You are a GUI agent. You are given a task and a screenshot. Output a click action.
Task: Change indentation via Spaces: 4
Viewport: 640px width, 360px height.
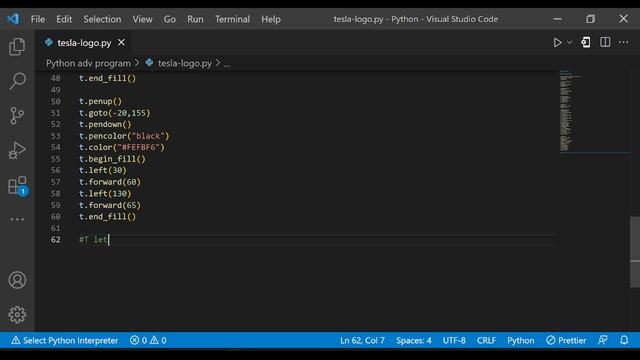click(x=413, y=340)
